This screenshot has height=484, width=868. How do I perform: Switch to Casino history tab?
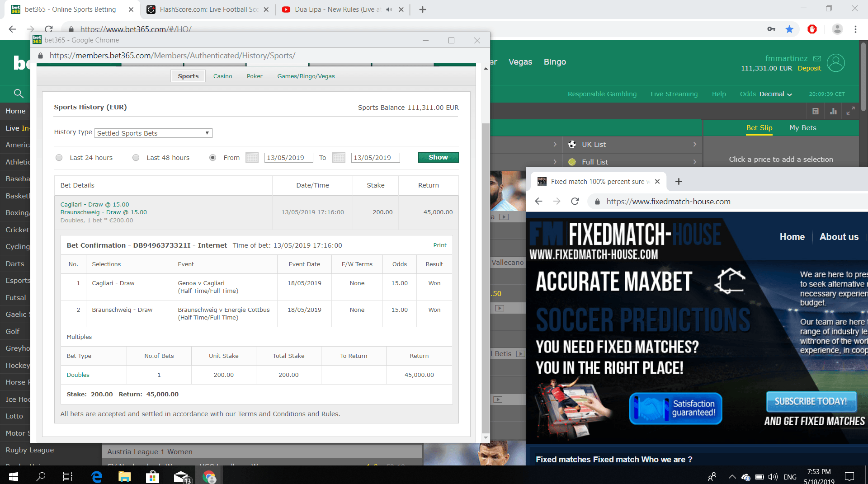pos(222,76)
